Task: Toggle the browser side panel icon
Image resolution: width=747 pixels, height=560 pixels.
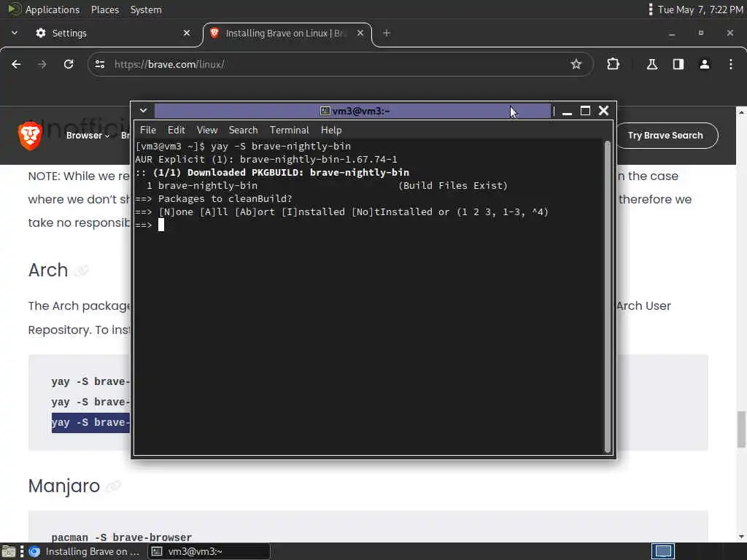Action: [x=678, y=64]
